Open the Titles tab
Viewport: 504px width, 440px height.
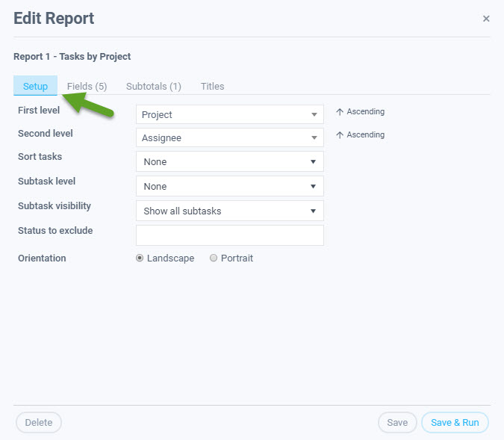[213, 86]
